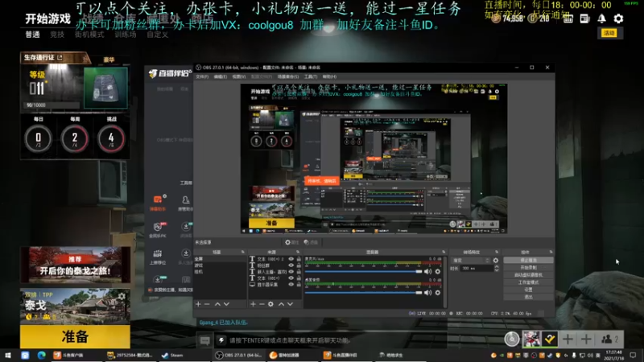Open the scene transition type dropdown

[x=471, y=260]
